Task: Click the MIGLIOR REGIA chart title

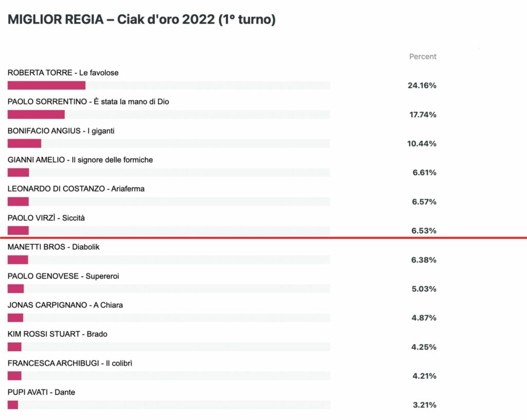Action: [142, 20]
